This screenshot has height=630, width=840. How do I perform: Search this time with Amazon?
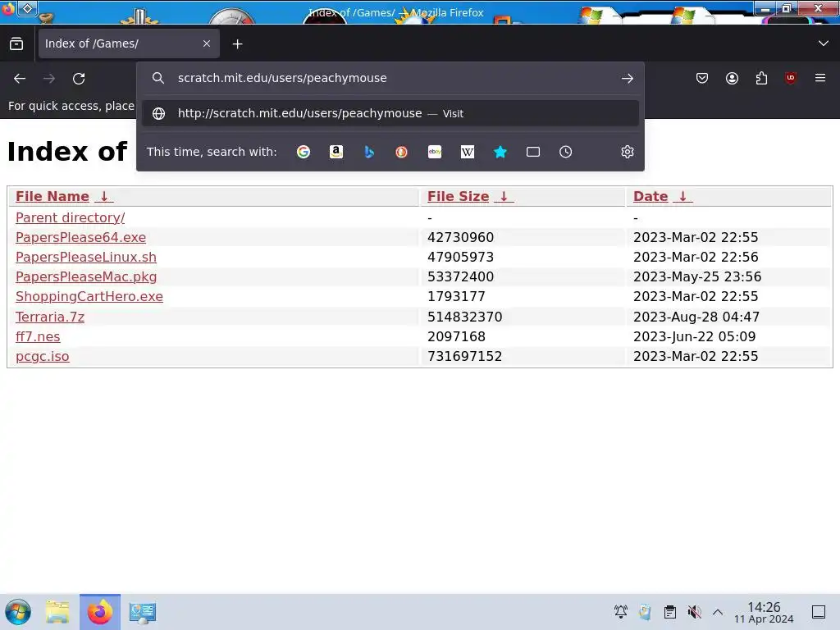[336, 152]
